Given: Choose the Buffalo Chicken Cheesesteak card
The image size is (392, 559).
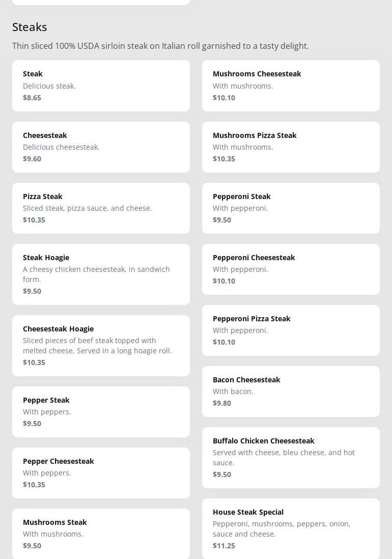Looking at the screenshot, I should pos(291,457).
